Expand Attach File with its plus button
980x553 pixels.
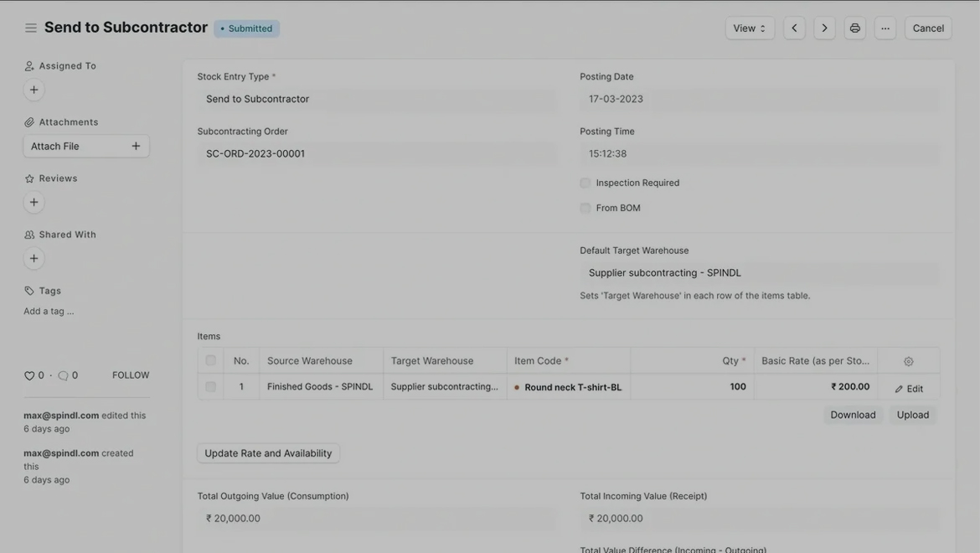136,146
